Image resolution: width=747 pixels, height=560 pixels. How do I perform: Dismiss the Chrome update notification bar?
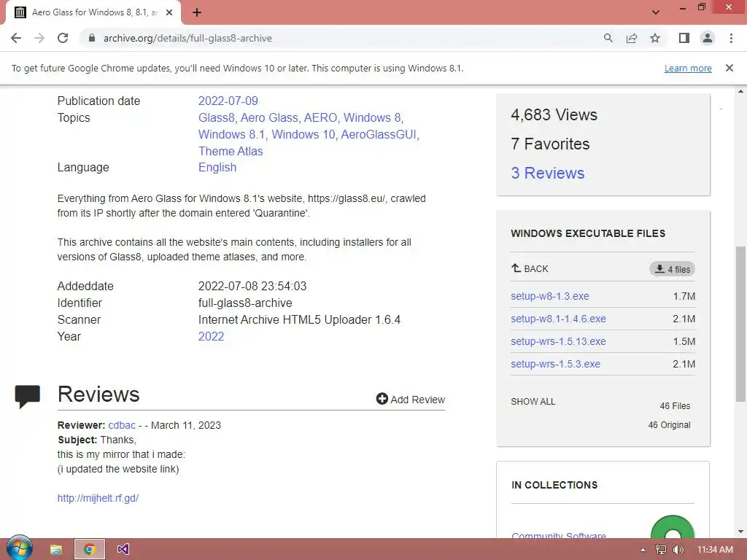(729, 68)
